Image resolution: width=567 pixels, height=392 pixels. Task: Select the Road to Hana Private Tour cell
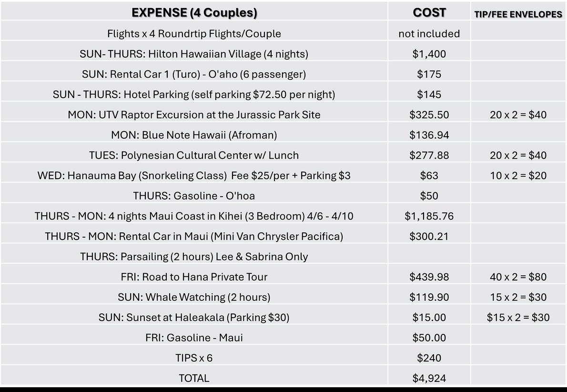[x=194, y=277]
